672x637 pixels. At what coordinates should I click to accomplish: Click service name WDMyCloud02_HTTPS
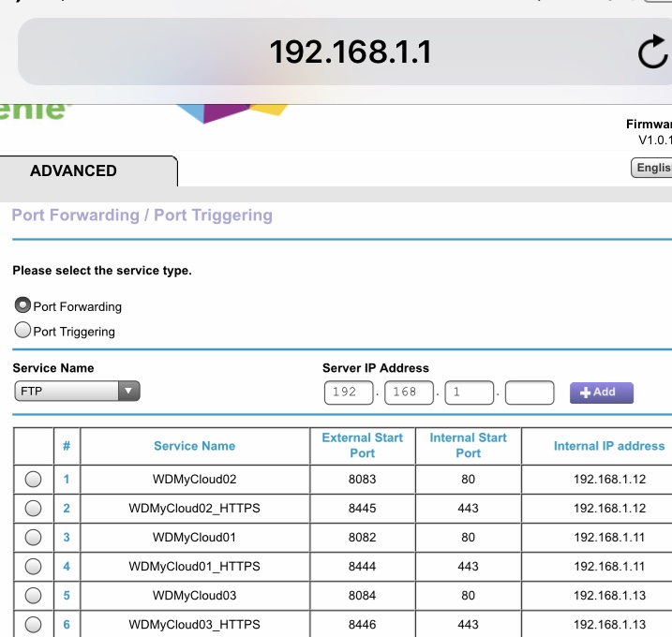(x=195, y=508)
